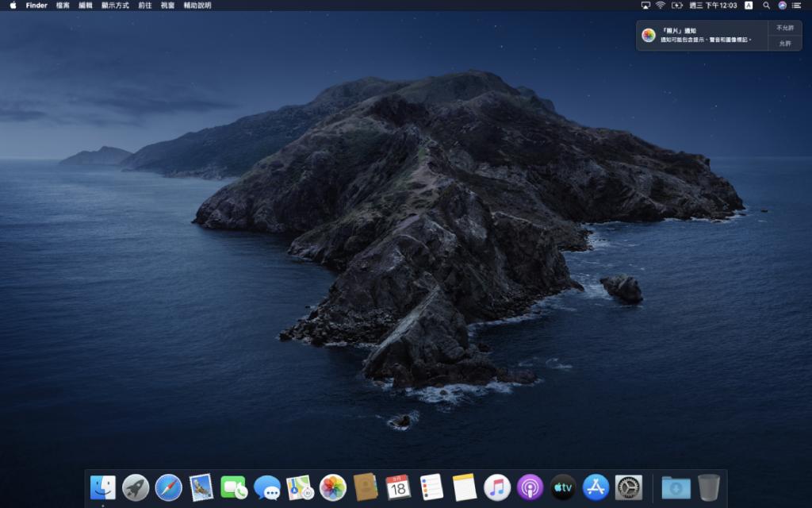
Task: Open Music app in Dock
Action: point(497,488)
